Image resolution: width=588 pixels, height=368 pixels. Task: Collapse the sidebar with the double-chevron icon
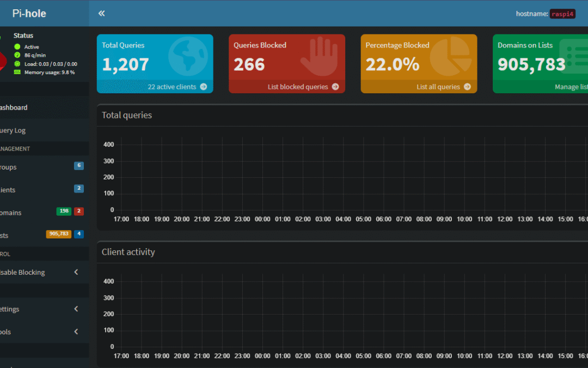coord(101,13)
